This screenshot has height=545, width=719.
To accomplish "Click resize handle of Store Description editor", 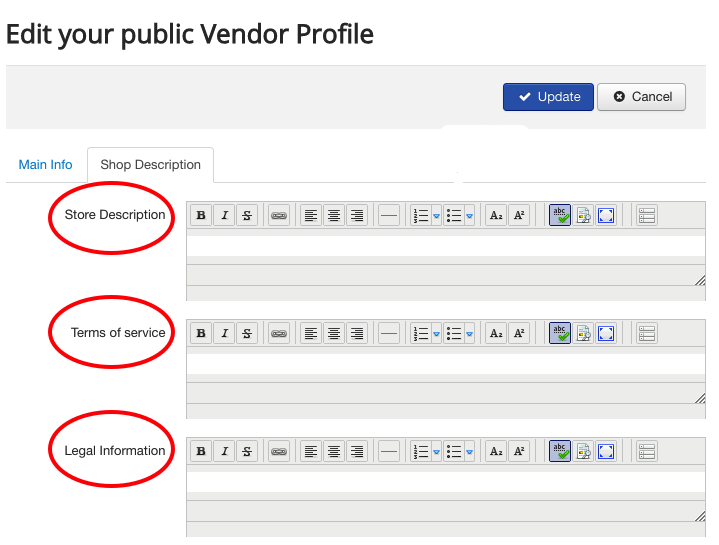I will pyautogui.click(x=700, y=280).
